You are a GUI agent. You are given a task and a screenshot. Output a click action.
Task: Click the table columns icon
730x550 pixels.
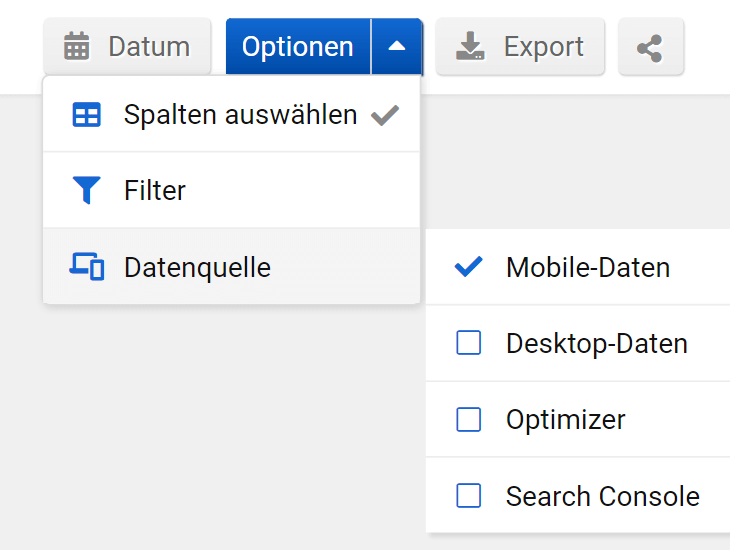coord(87,115)
